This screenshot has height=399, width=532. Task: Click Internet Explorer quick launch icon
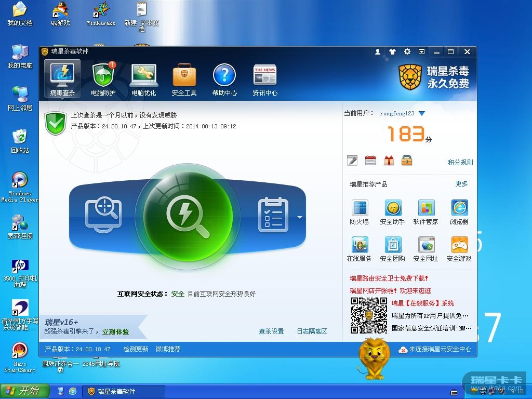73,391
